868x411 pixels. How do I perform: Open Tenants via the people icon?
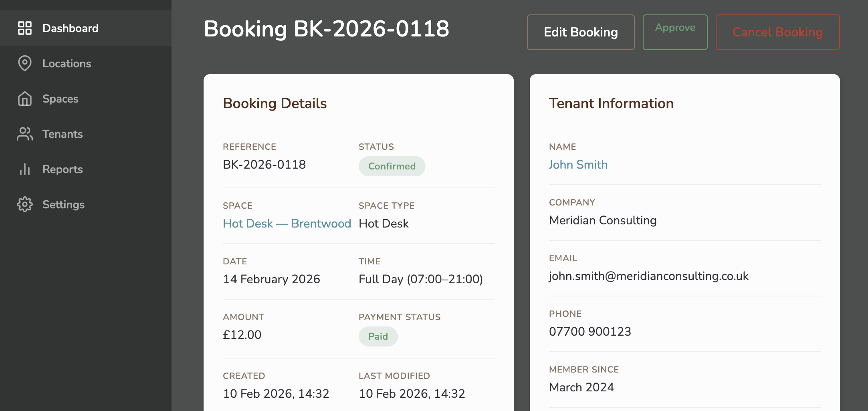[25, 134]
